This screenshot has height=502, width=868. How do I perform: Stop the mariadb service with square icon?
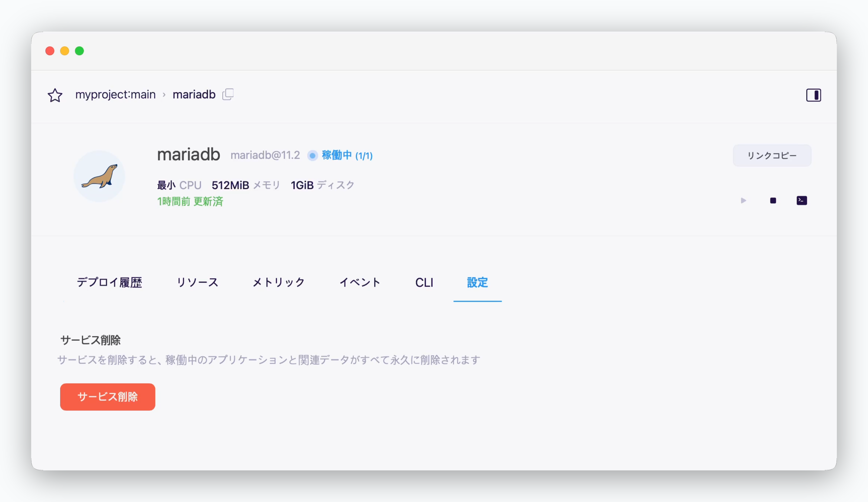773,200
